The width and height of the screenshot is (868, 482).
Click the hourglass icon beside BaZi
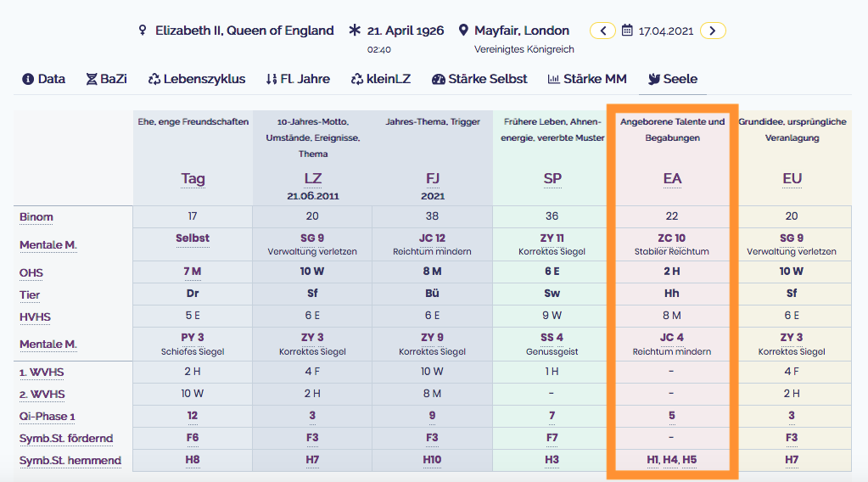pos(92,79)
